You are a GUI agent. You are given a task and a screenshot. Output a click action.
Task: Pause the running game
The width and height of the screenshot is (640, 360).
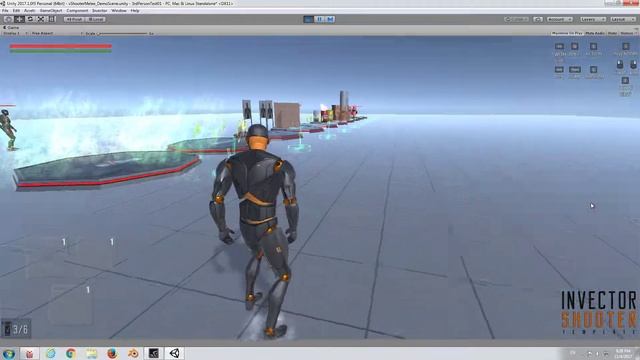320,19
